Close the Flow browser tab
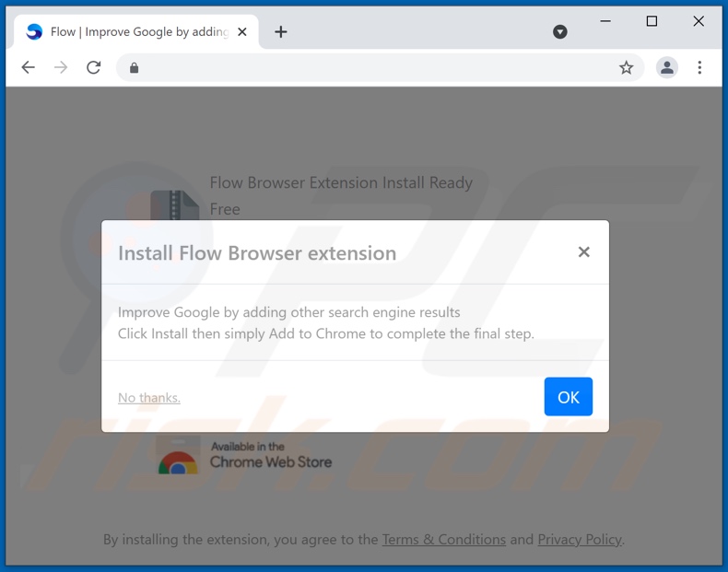This screenshot has height=572, width=728. [x=241, y=32]
